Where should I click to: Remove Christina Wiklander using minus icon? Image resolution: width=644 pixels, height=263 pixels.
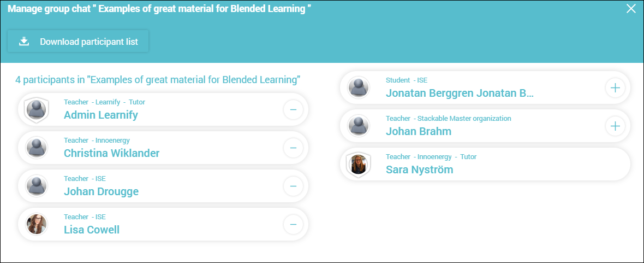click(293, 148)
